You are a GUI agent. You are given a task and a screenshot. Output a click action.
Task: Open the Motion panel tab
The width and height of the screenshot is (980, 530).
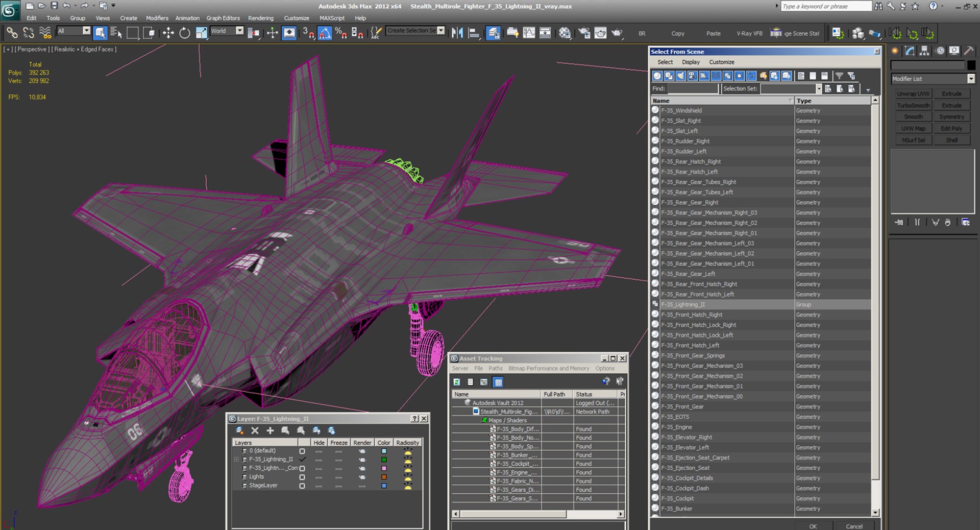coord(940,51)
